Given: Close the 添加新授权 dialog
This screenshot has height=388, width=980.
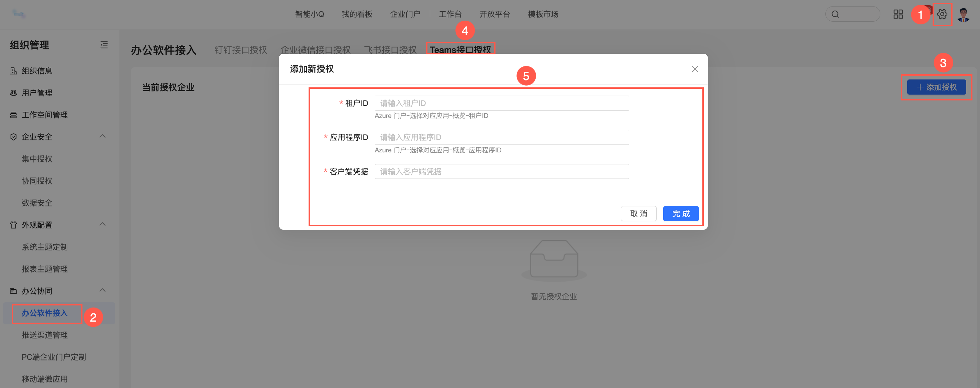Looking at the screenshot, I should (x=695, y=69).
